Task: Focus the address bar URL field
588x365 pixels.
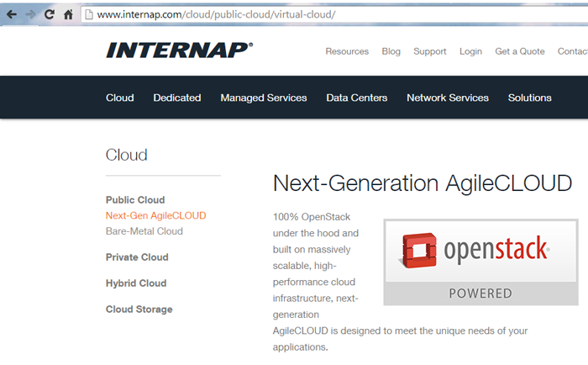Action: (x=333, y=14)
